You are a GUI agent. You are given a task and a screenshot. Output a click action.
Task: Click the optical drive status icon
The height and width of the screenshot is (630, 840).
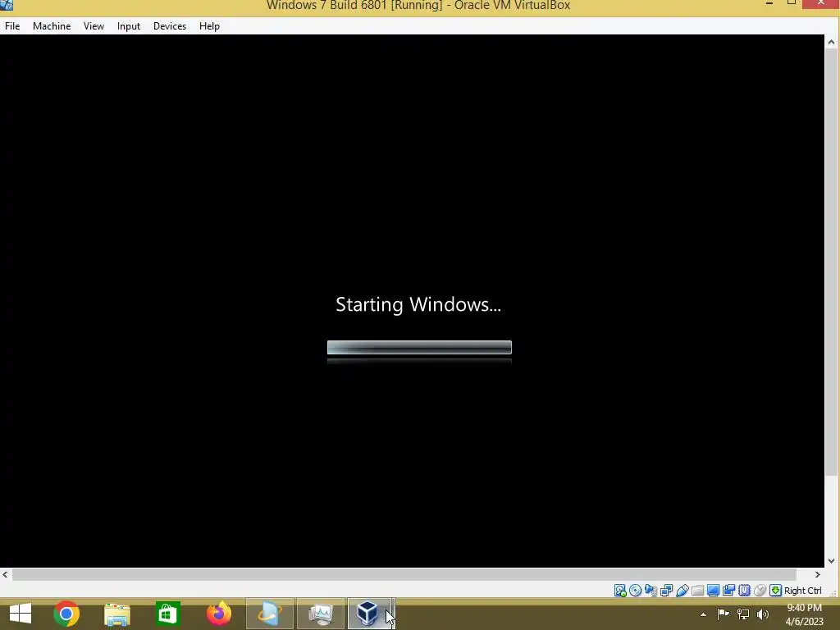click(x=636, y=591)
